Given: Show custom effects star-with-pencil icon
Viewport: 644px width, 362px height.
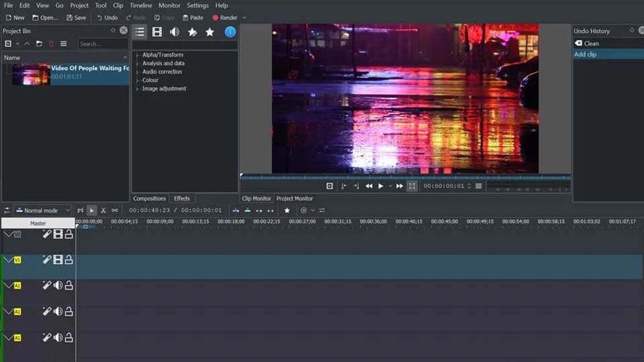Looking at the screenshot, I should (x=193, y=32).
